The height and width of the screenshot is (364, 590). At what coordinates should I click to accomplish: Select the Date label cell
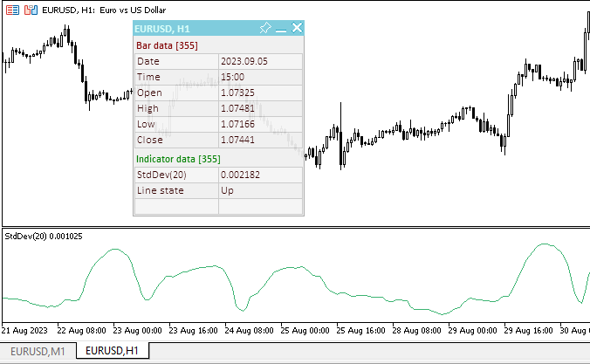pyautogui.click(x=176, y=61)
